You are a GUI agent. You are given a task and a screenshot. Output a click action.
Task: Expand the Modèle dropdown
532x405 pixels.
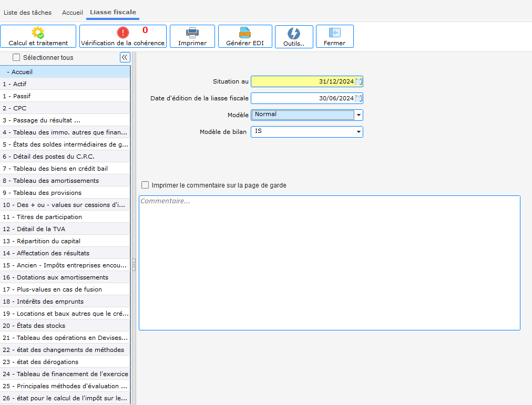click(x=359, y=115)
